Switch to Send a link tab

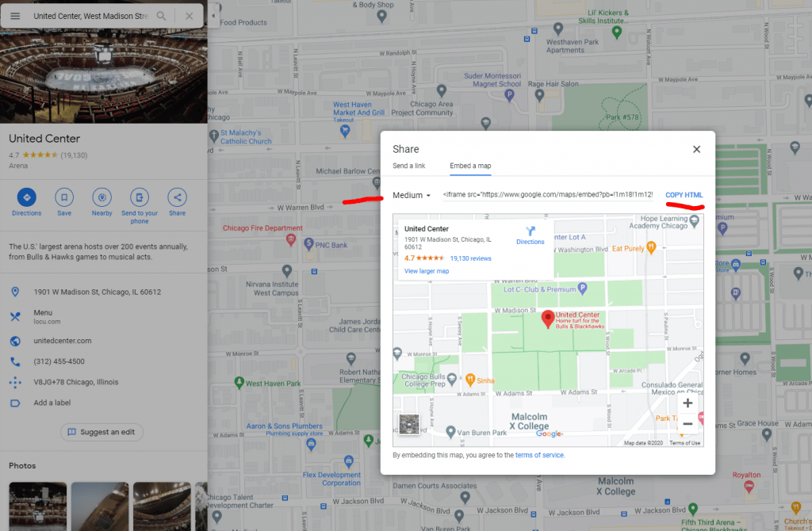(408, 166)
